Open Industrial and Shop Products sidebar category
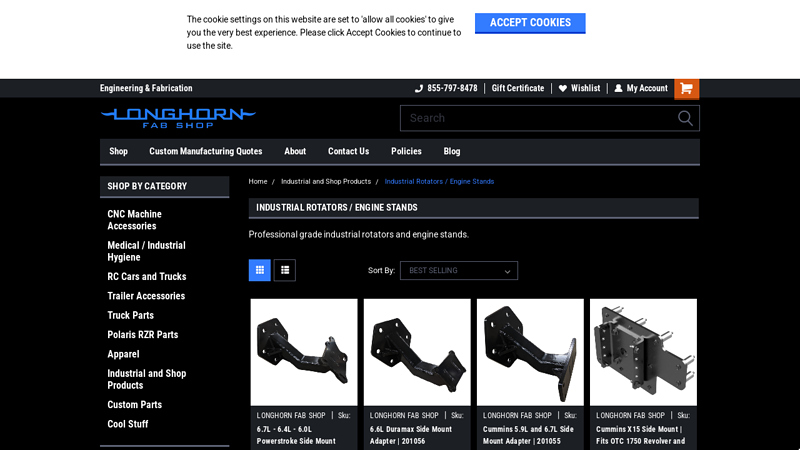This screenshot has width=800, height=450. (x=147, y=379)
